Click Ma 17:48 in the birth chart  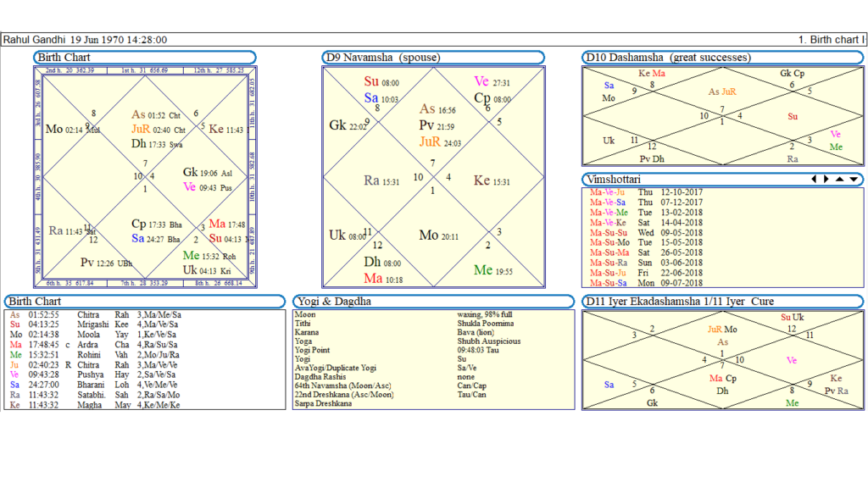[x=227, y=224]
